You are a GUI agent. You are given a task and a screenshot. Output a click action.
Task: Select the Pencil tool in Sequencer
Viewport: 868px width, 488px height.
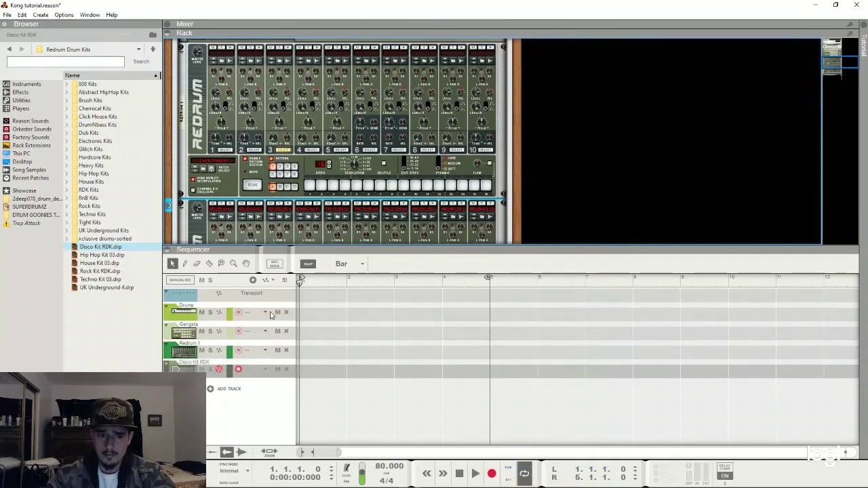click(x=184, y=264)
